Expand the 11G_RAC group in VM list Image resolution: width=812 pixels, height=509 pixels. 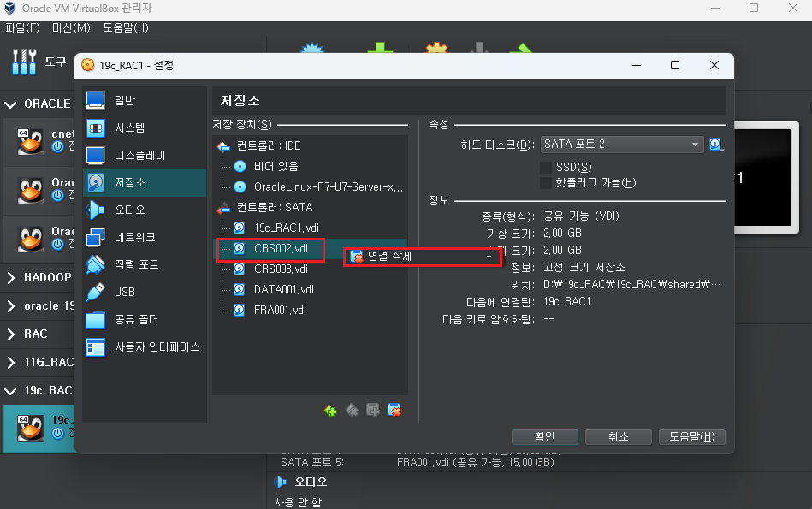[10, 363]
